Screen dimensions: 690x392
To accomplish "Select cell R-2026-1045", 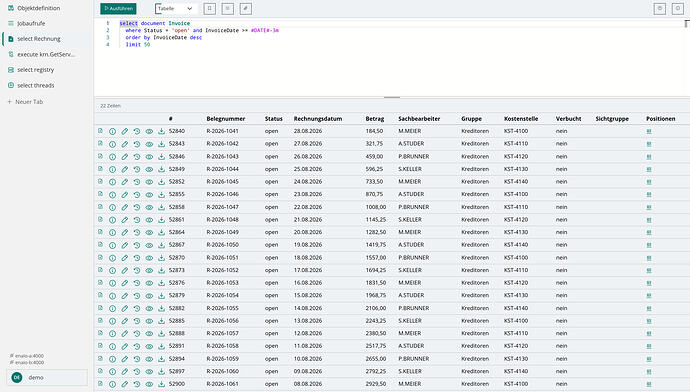I will point(222,182).
